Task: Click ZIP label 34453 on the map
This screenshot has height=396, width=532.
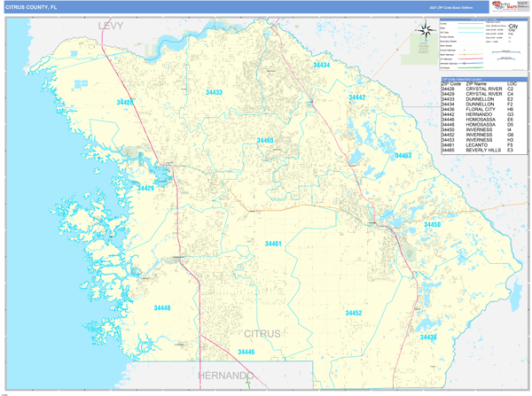Action: click(403, 156)
